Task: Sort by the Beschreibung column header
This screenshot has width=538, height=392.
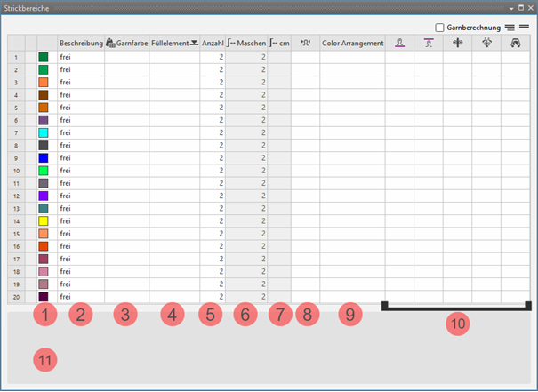Action: point(80,43)
